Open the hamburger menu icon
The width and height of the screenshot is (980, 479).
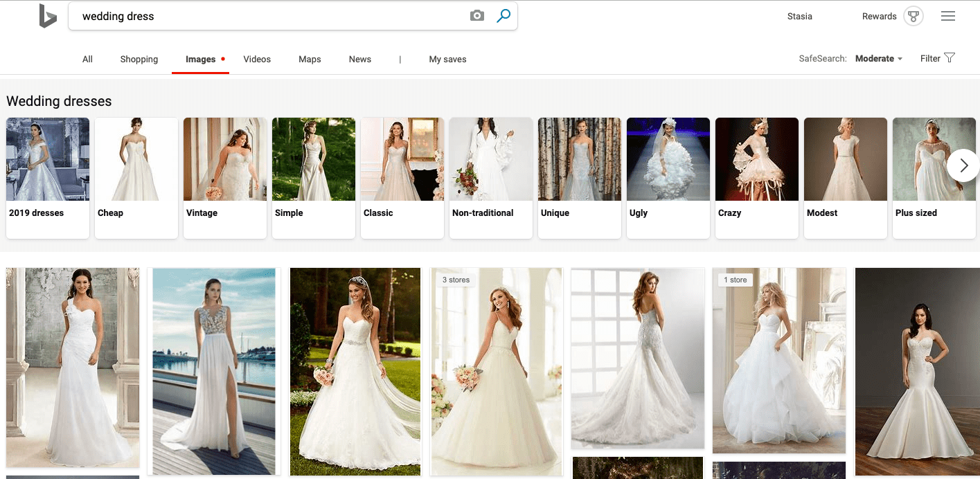pos(948,16)
